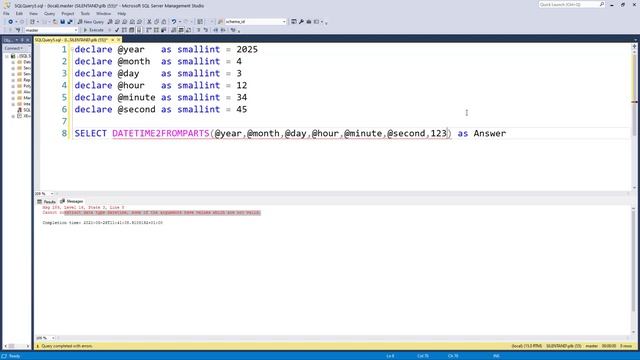Expand the last XEvent node in Object Explorer
This screenshot has height=360, width=640.
[x=13, y=116]
